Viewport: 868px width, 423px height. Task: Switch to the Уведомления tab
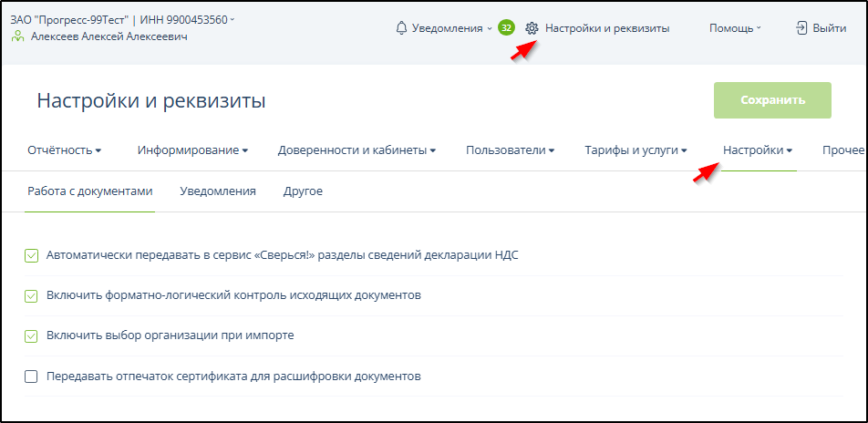[218, 191]
